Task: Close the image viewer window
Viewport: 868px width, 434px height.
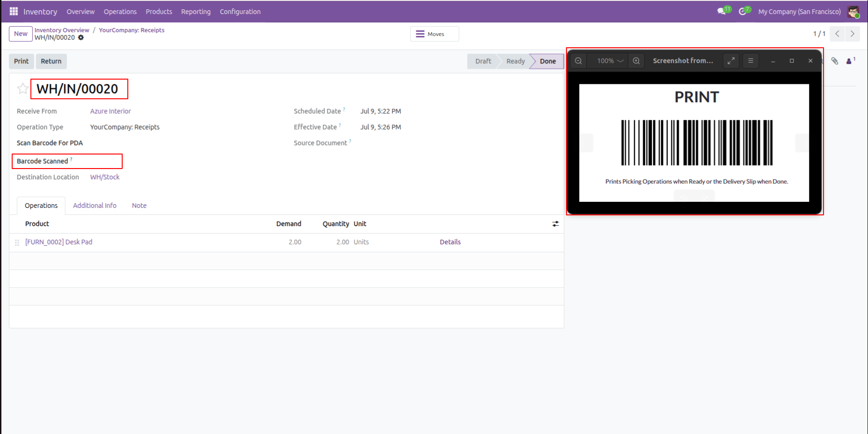Action: [x=810, y=61]
